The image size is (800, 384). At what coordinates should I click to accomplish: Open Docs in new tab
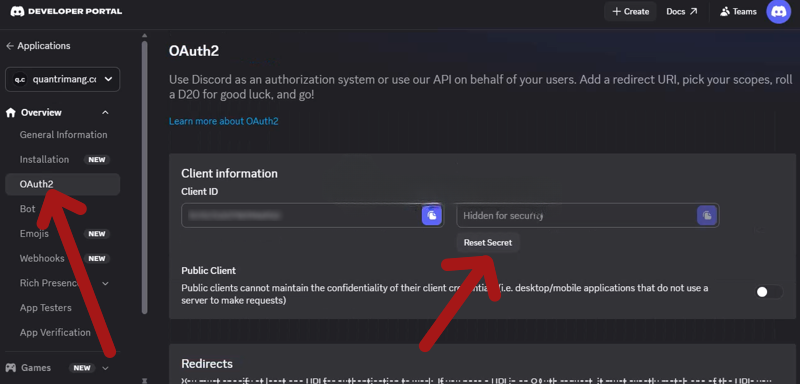tap(682, 11)
